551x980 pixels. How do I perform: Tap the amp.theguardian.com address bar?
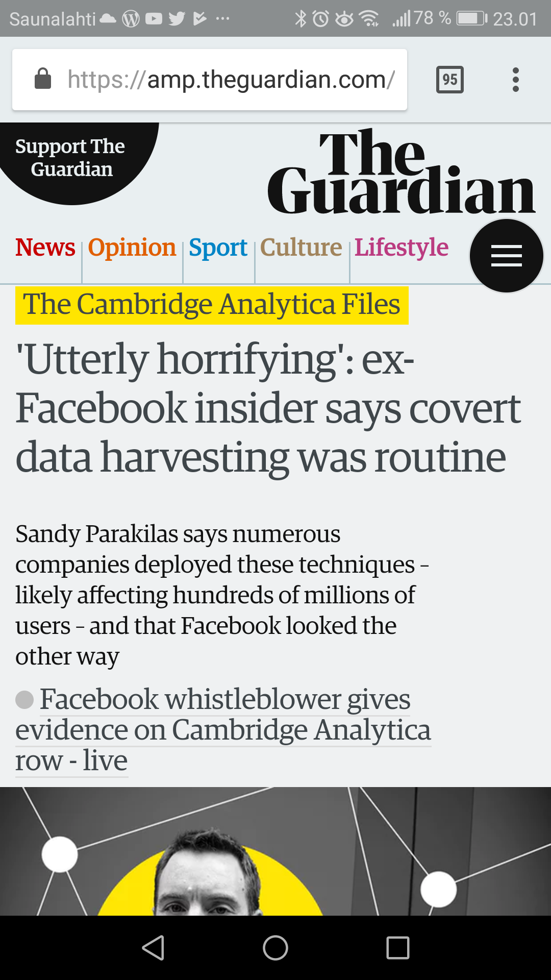coord(231,80)
